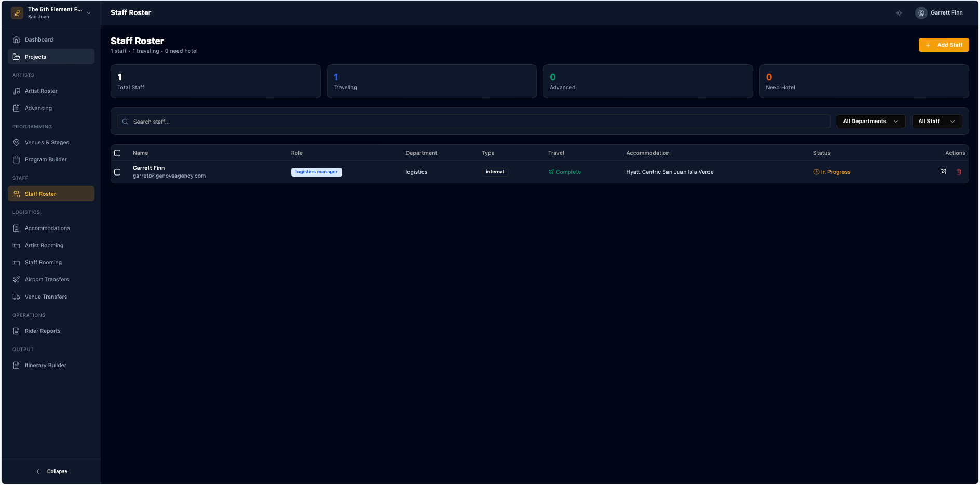Open the All Staff filter dropdown

pos(936,122)
